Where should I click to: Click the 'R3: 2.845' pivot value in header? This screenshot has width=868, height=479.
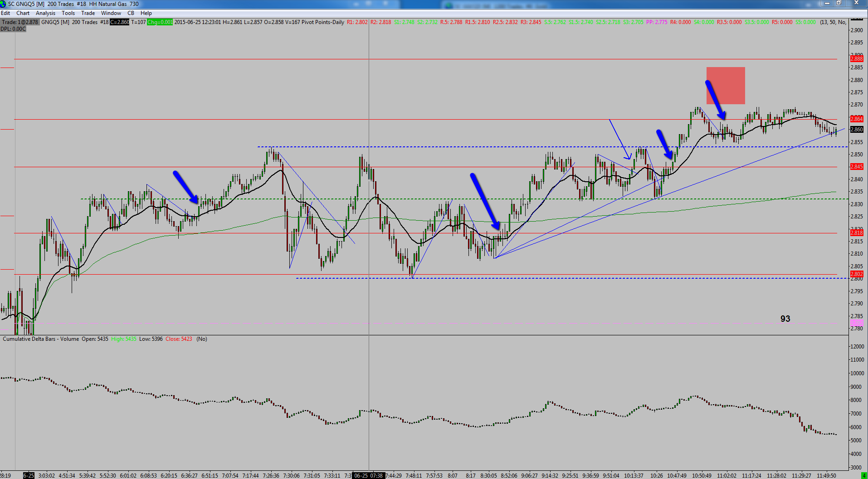[x=531, y=22]
